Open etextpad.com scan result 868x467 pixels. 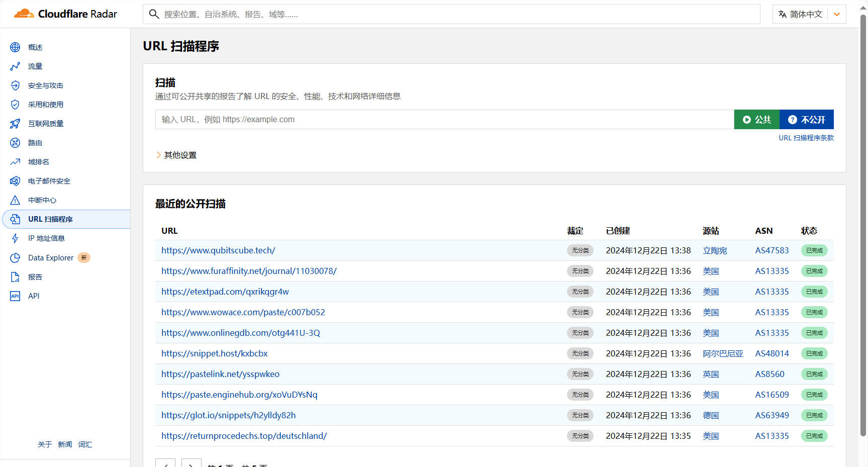click(225, 292)
